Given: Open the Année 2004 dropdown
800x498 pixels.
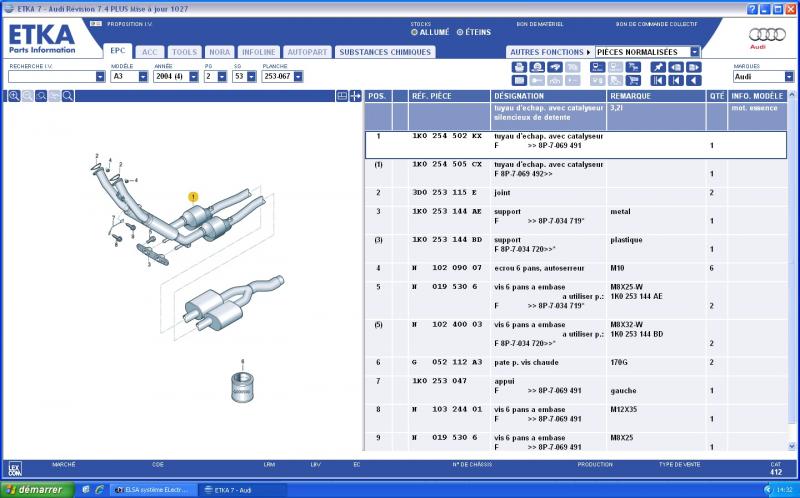Looking at the screenshot, I should (193, 77).
